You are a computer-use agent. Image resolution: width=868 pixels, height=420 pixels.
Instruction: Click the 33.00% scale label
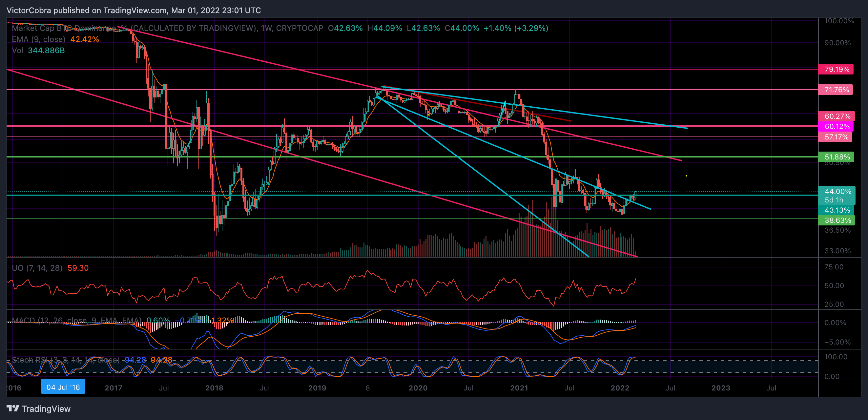coord(837,251)
